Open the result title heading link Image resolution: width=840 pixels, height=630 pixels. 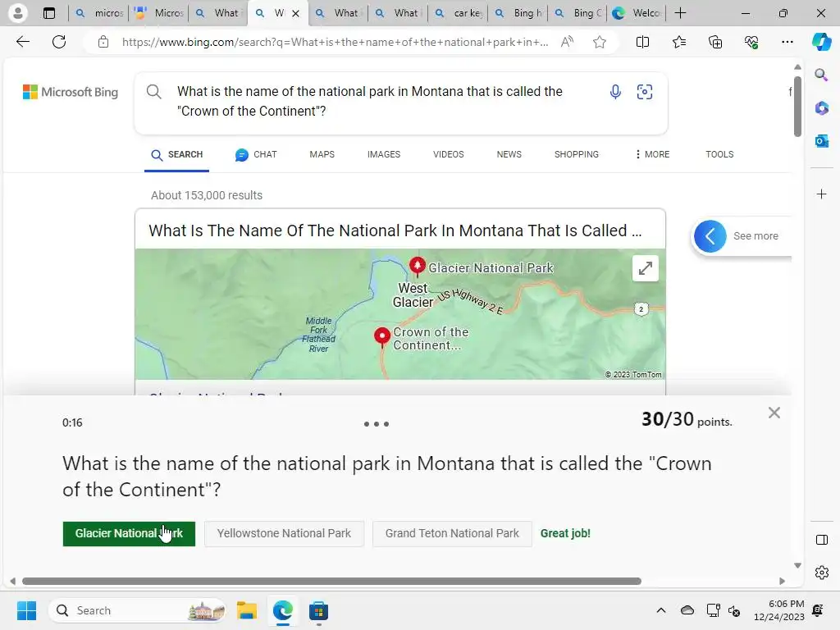coord(395,231)
